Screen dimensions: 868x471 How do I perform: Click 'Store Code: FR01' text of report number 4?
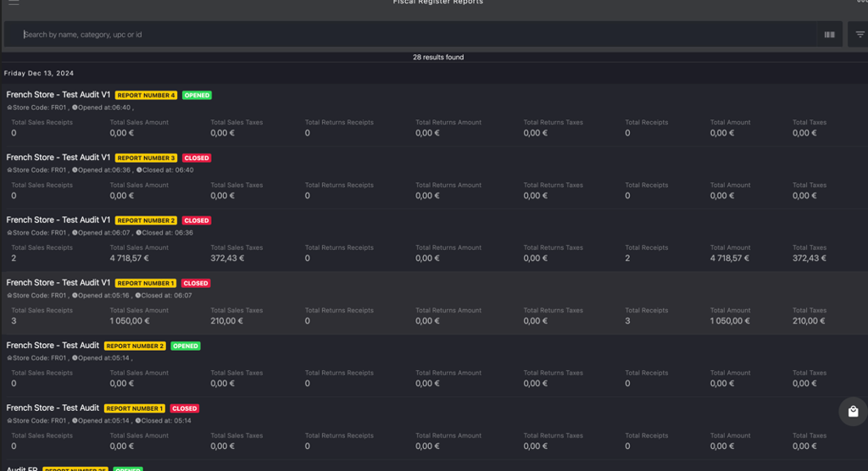(39, 108)
